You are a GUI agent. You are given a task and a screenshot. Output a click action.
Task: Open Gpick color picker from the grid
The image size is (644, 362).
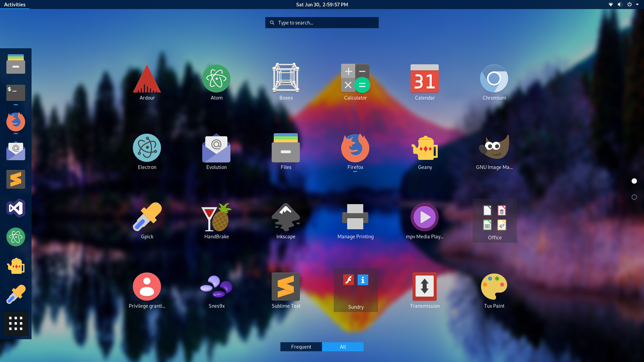point(147,221)
